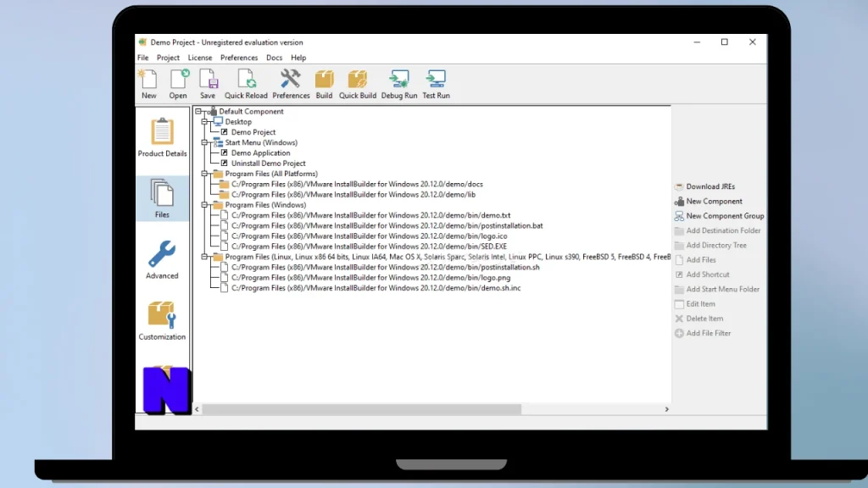The image size is (868, 488).
Task: Launch Debug Run from the toolbar
Action: (399, 84)
